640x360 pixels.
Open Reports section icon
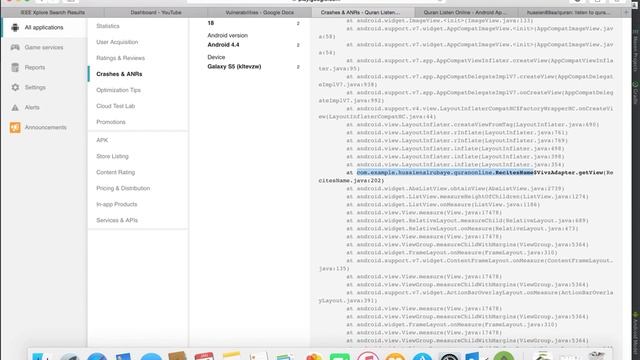(15, 67)
